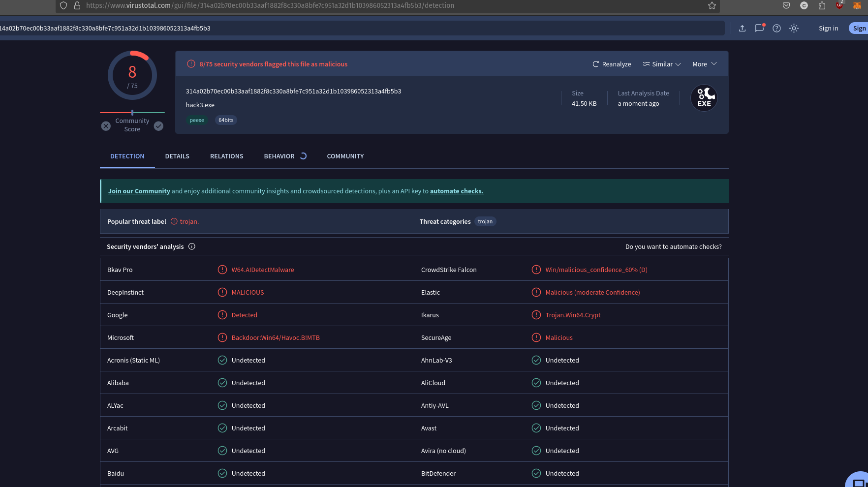Click the checkmark icon on Alibaba row
This screenshot has width=868, height=487.
(222, 383)
